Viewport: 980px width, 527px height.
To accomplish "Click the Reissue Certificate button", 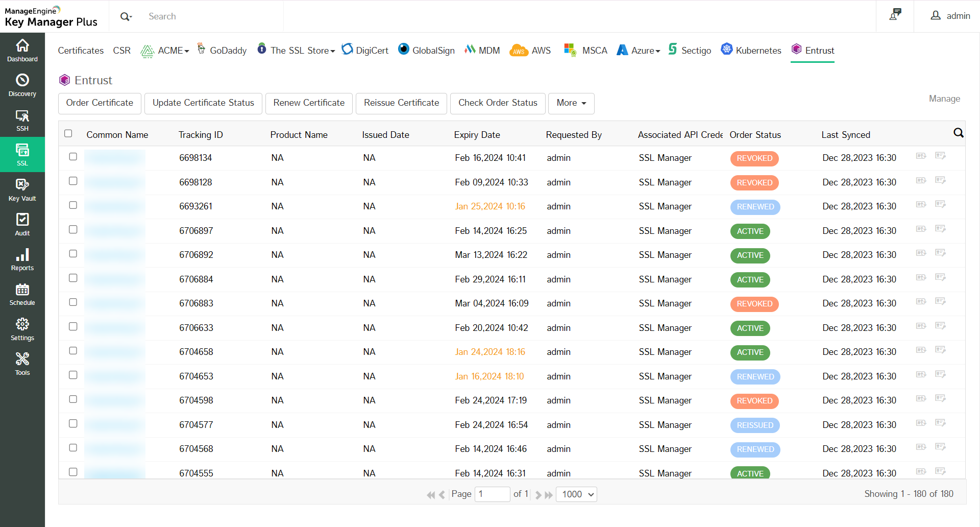I will (x=401, y=103).
